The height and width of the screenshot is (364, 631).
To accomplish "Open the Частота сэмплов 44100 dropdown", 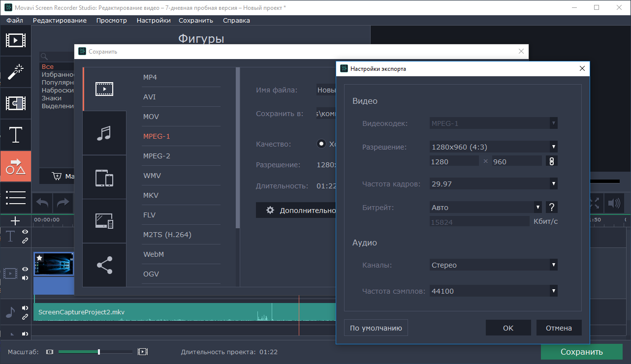I will click(x=494, y=291).
